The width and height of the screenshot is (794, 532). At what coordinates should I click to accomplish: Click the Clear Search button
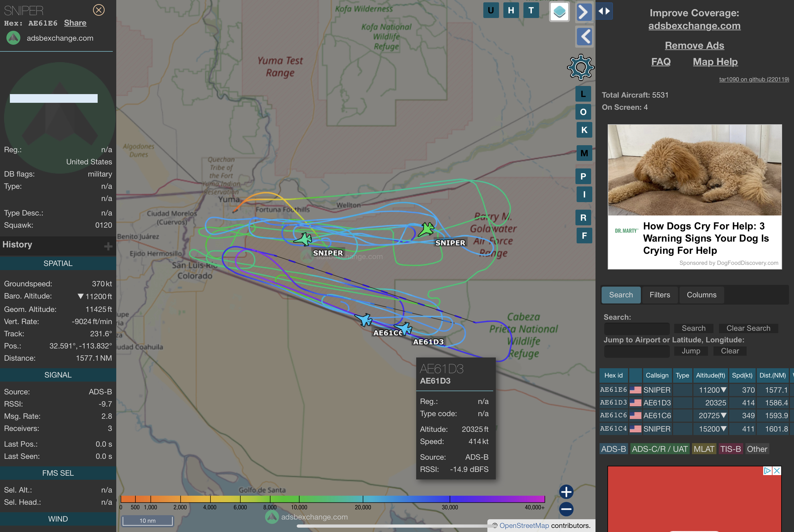click(x=748, y=328)
